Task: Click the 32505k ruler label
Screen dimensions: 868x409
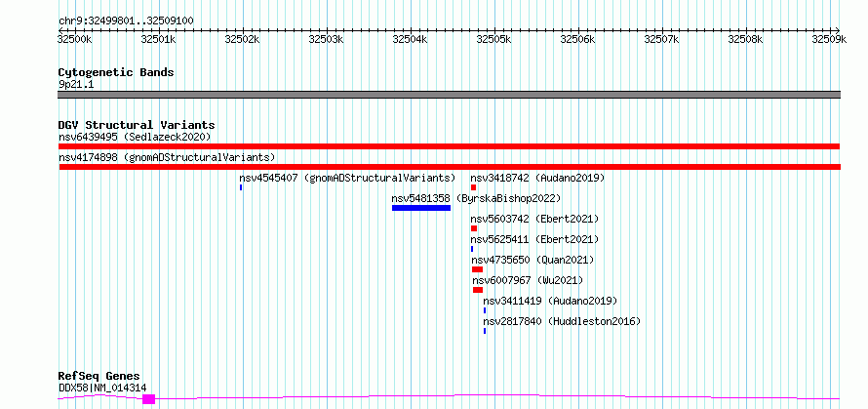Action: coord(493,39)
